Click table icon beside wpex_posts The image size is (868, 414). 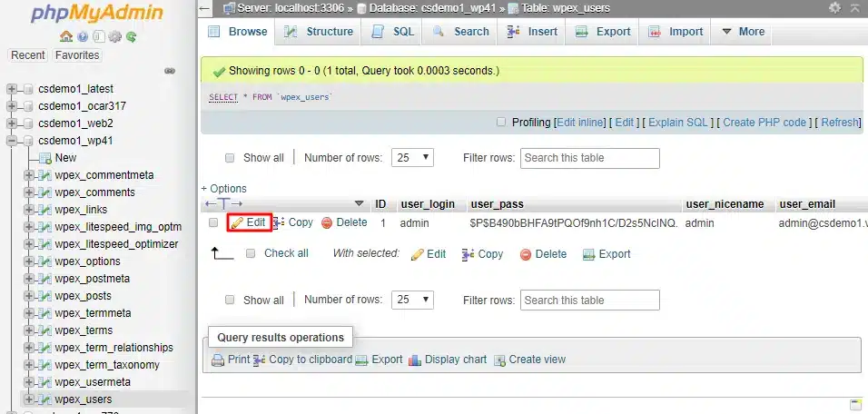click(44, 296)
